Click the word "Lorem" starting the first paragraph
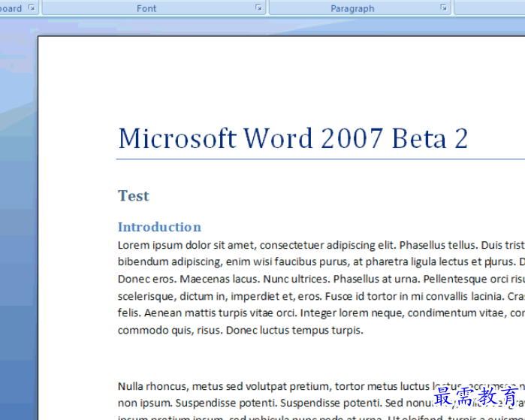 click(134, 245)
